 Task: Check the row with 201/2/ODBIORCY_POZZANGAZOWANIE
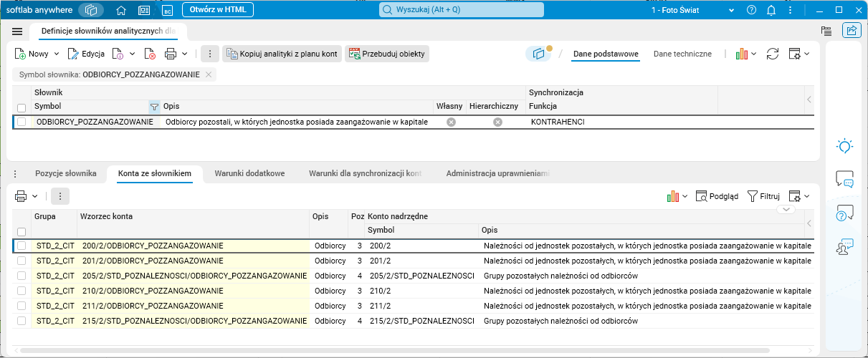pos(22,261)
